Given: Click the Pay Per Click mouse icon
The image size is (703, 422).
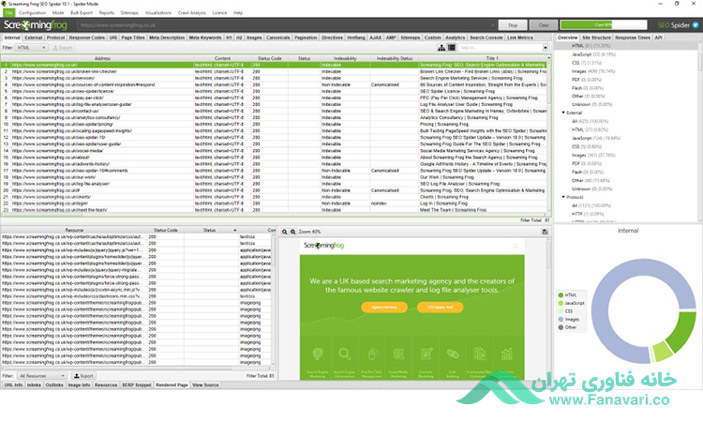Looking at the screenshot, I should [372, 354].
